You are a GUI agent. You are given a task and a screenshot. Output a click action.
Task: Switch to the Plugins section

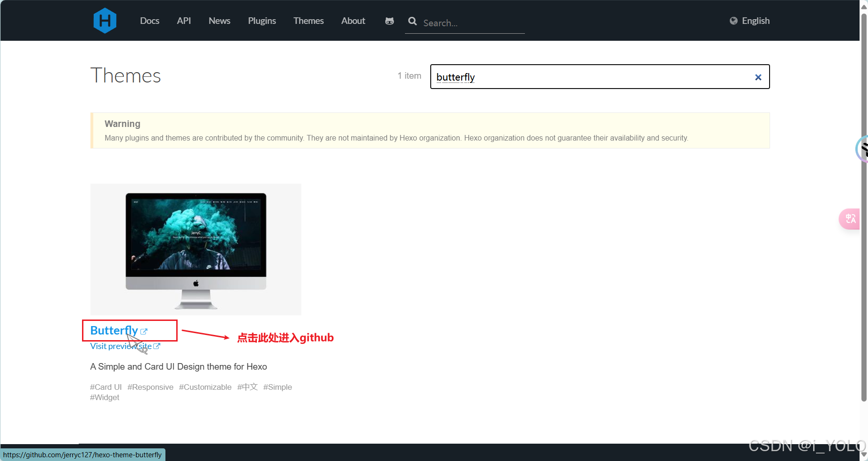[x=262, y=21]
